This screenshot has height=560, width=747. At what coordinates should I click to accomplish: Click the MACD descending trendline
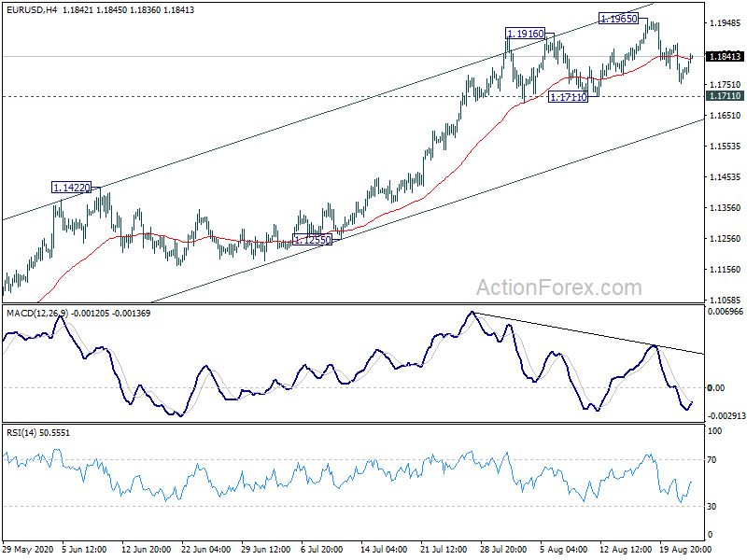point(588,333)
